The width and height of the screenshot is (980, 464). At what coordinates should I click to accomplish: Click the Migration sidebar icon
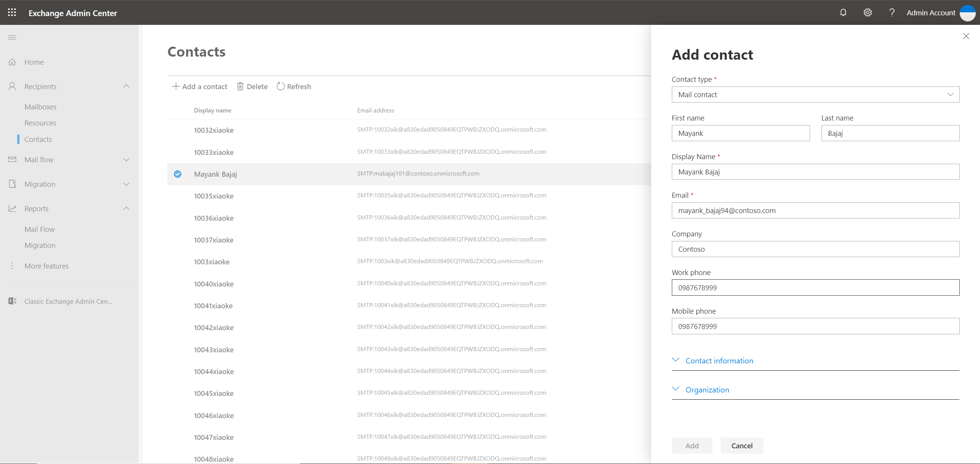coord(13,184)
